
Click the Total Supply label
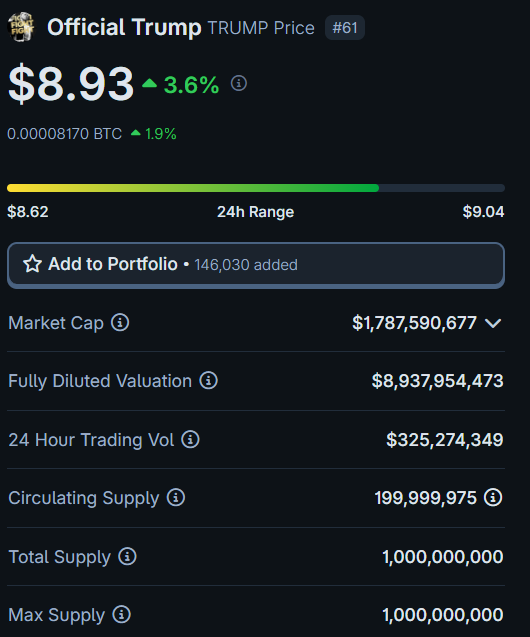tap(59, 557)
